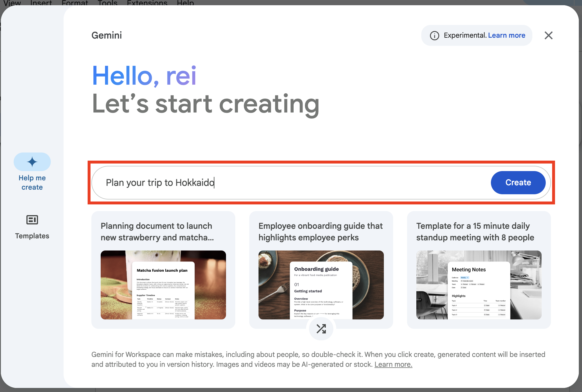
Task: Open the View menu
Action: [12, 3]
